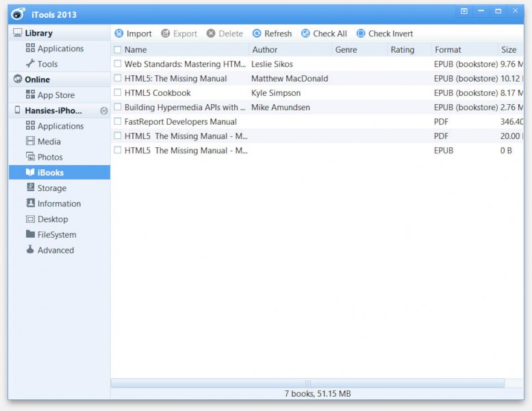Open the Advanced flask icon item
Screen dimensions: 532x411
(30, 250)
